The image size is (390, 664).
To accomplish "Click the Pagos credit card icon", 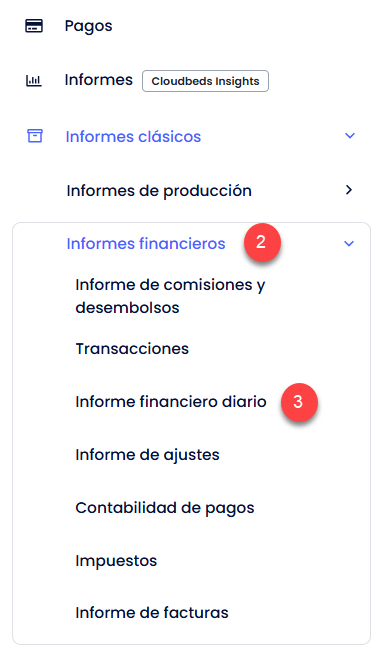I will click(x=34, y=26).
